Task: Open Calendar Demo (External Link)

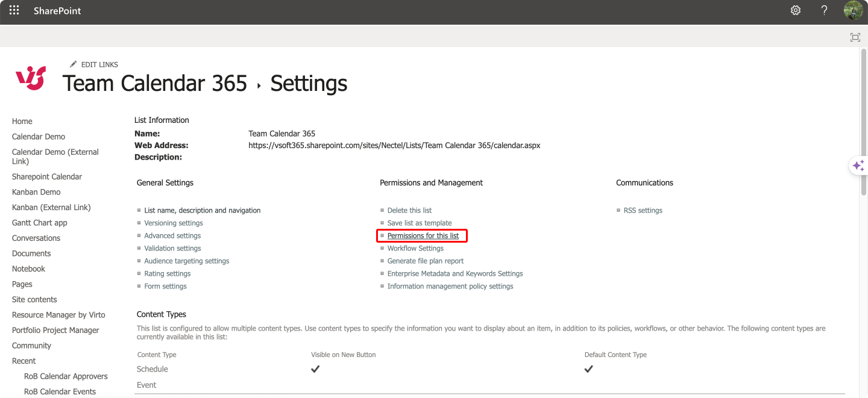Action: click(x=55, y=157)
